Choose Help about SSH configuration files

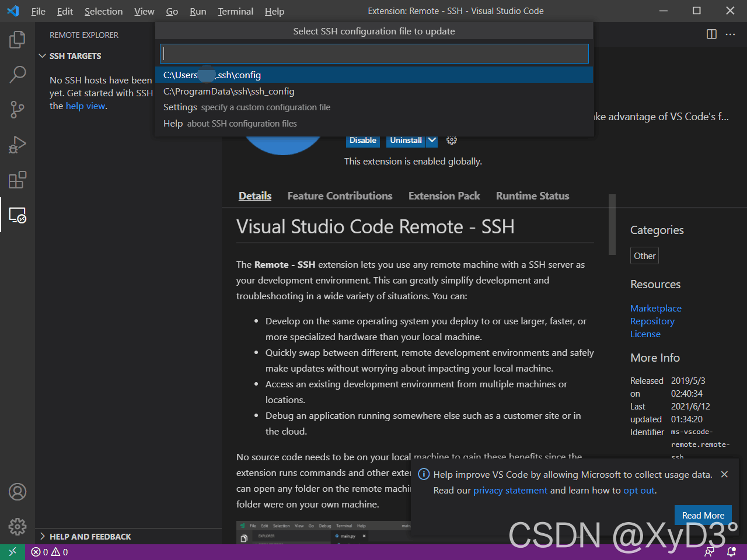click(x=374, y=124)
